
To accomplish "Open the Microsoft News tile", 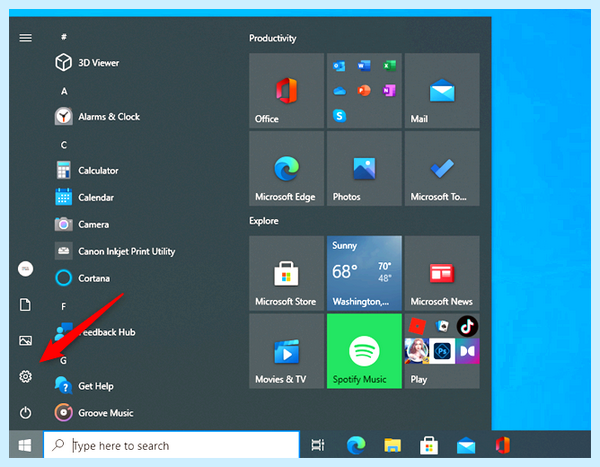I will click(442, 273).
